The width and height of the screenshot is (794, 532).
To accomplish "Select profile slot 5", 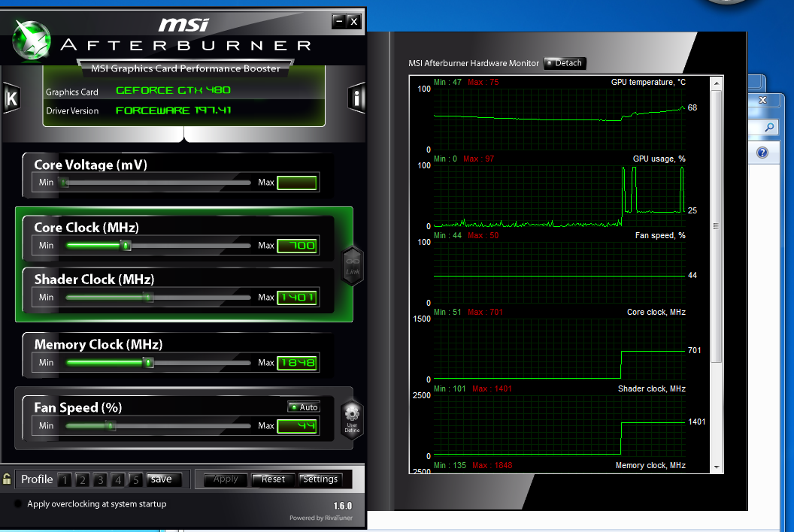I will click(x=135, y=479).
